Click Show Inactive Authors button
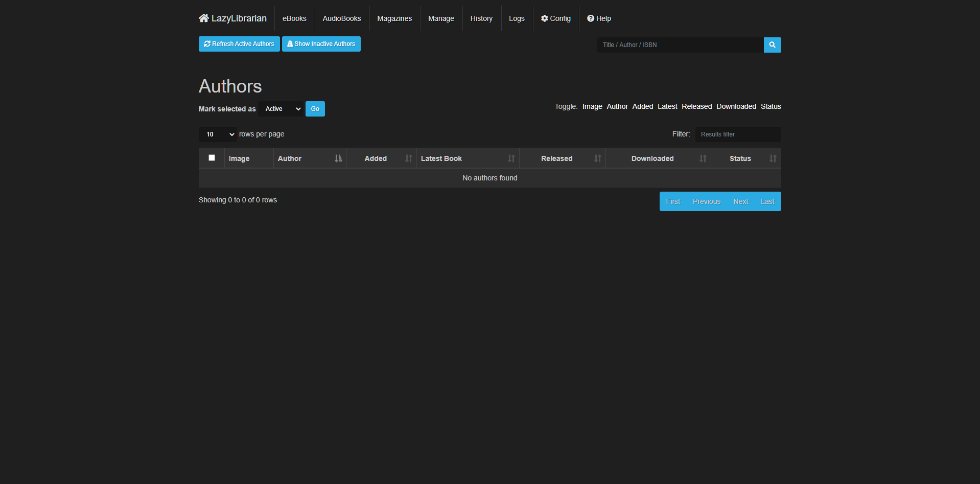Screen dimensions: 980x484 tap(321, 44)
